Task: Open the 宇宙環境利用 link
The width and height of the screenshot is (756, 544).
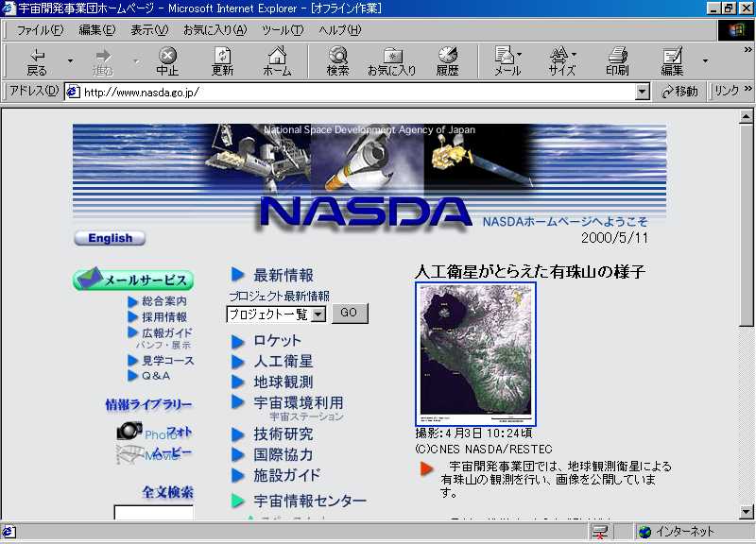Action: 299,402
